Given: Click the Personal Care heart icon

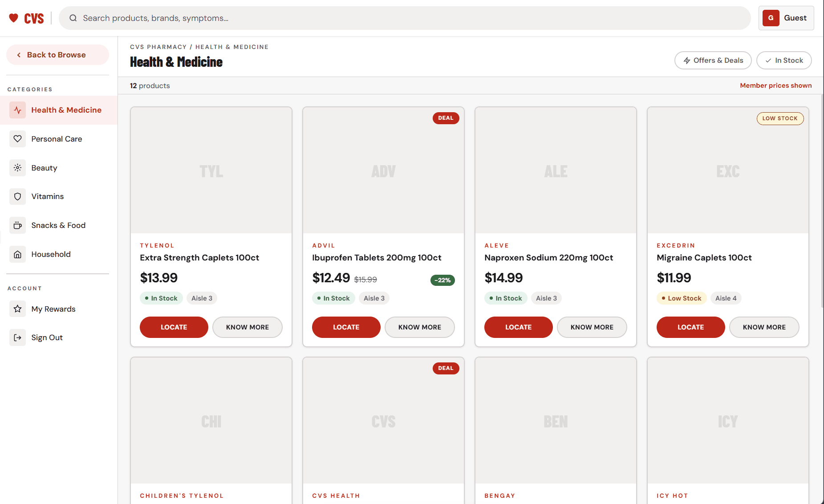Looking at the screenshot, I should coord(17,139).
